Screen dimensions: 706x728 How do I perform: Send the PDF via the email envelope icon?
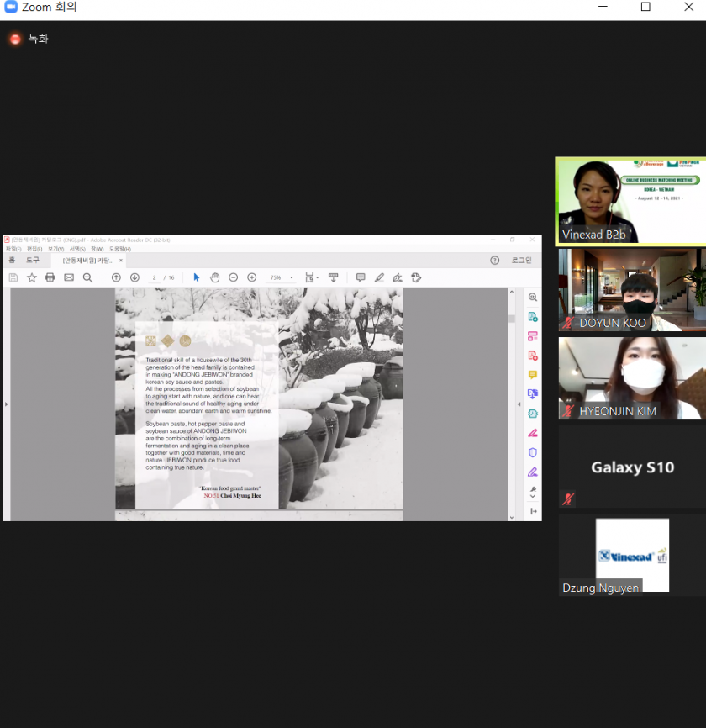click(69, 277)
